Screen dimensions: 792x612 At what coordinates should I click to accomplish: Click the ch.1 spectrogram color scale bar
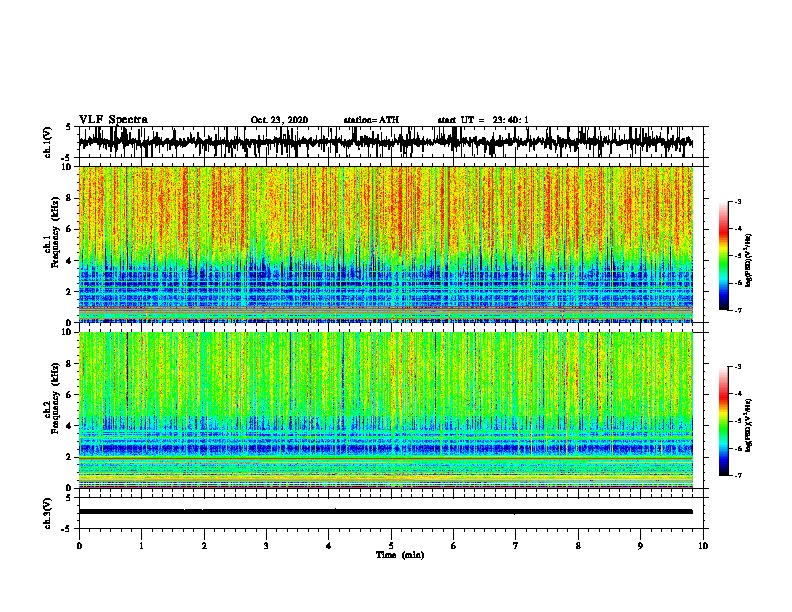click(724, 256)
